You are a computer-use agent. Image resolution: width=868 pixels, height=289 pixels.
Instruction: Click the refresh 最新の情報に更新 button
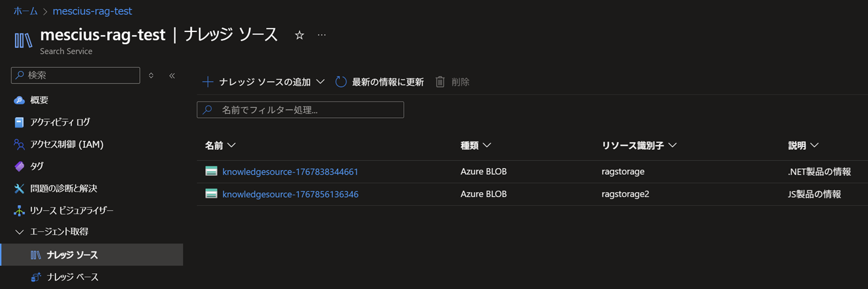(x=380, y=82)
